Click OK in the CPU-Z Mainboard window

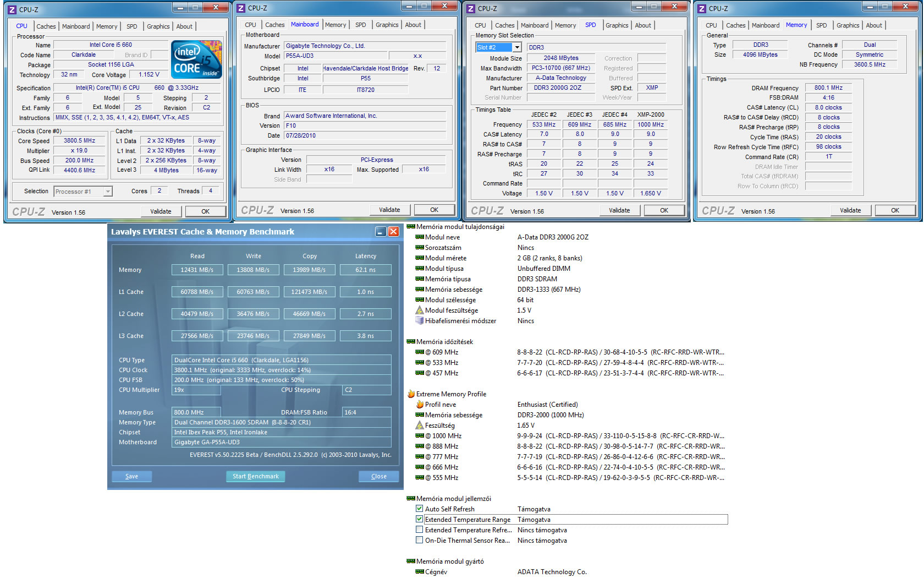435,210
